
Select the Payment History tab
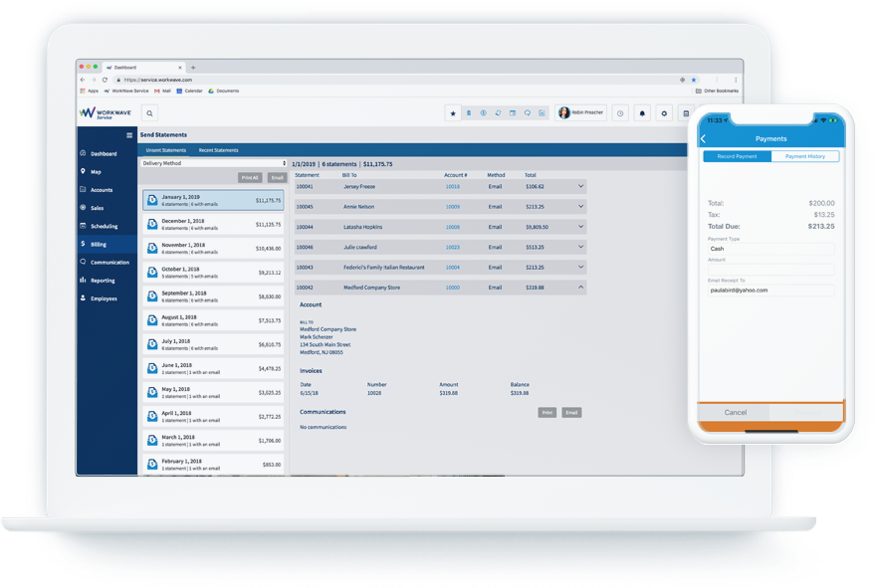tap(804, 156)
